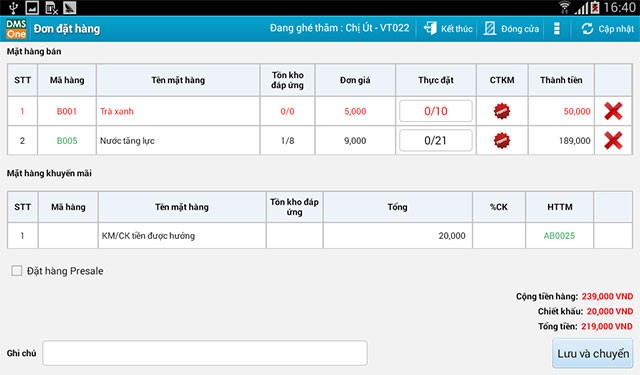Open promotion badge for Nước tăng lực
This screenshot has width=640, height=375.
pos(502,140)
